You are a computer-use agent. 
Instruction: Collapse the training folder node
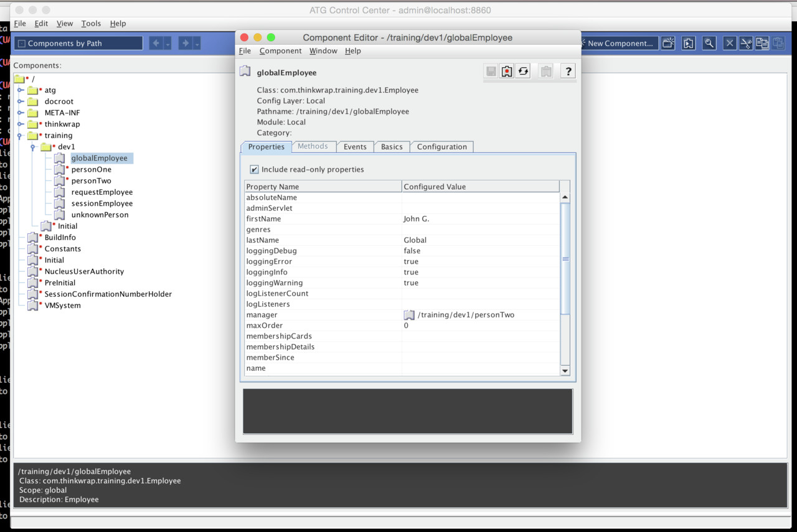20,136
